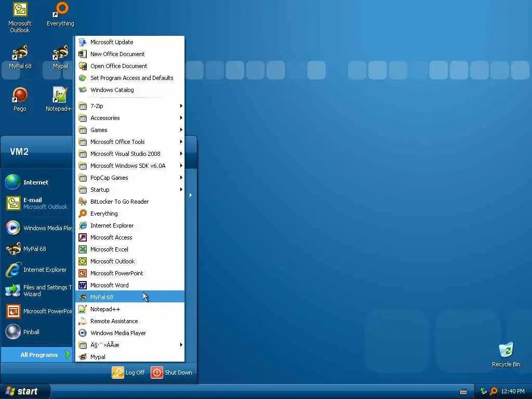Image resolution: width=532 pixels, height=399 pixels.
Task: Expand the Startup submenu
Action: [130, 190]
